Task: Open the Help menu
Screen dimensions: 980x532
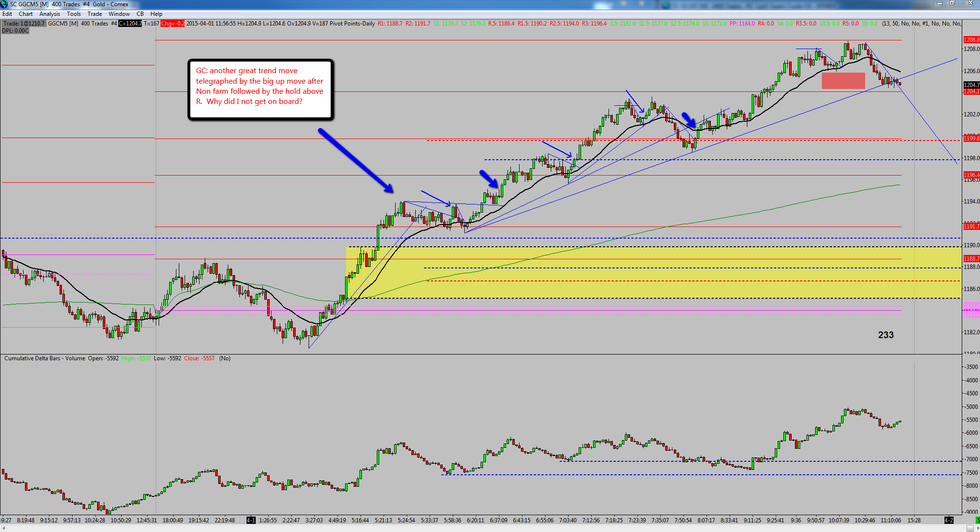Action: pyautogui.click(x=156, y=14)
